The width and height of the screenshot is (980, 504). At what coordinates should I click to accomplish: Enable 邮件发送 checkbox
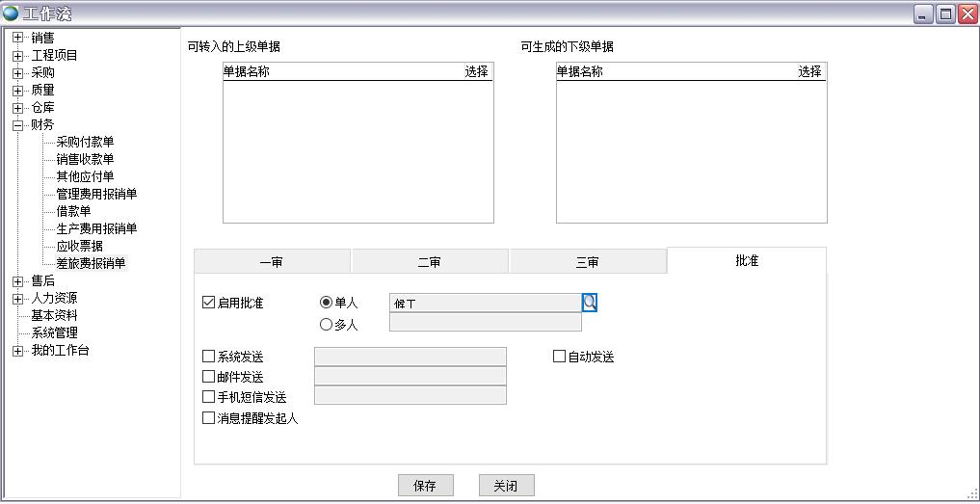pos(209,377)
